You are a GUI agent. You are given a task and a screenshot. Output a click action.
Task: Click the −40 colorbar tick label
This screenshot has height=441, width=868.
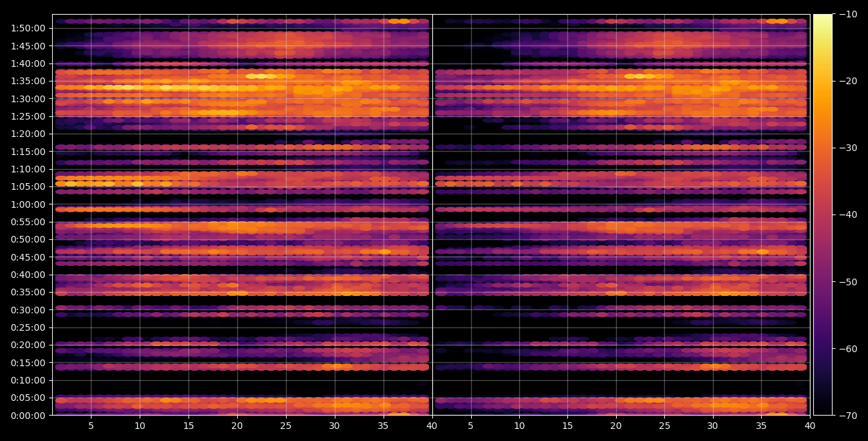coord(848,214)
